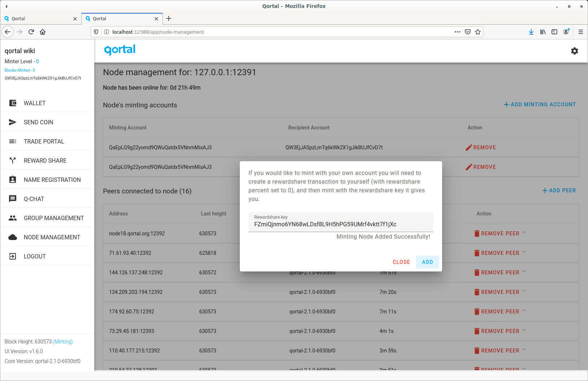The width and height of the screenshot is (588, 381).
Task: Click the Qortal logo in header
Action: [x=120, y=50]
